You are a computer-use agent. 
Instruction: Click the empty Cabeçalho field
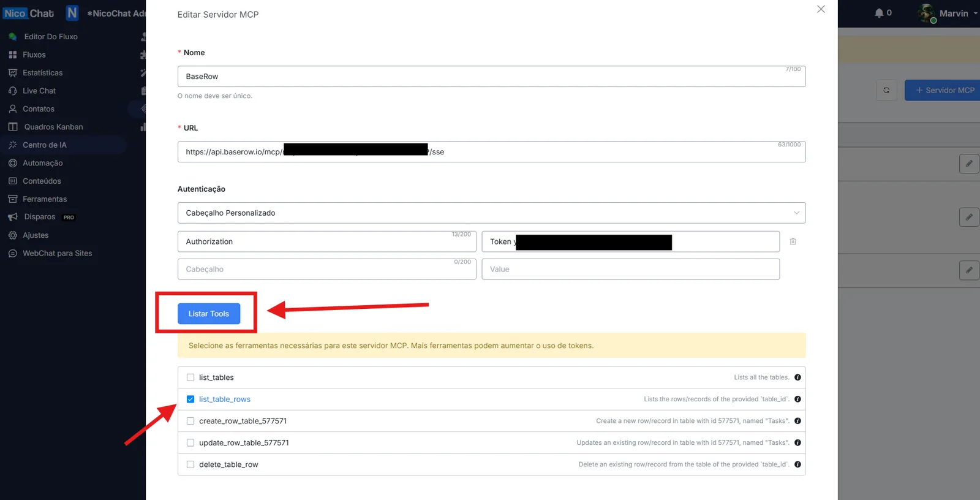coord(326,269)
